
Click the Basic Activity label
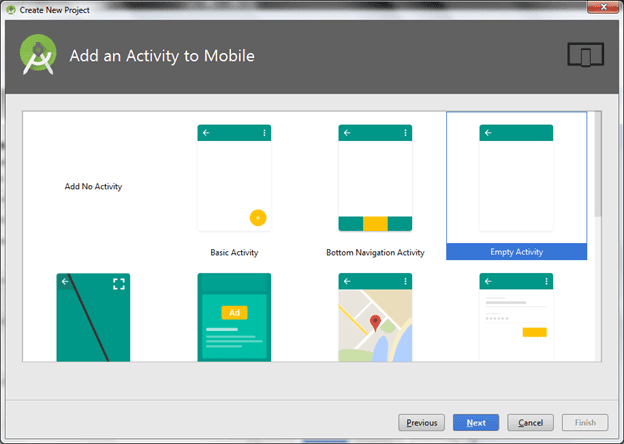point(234,253)
